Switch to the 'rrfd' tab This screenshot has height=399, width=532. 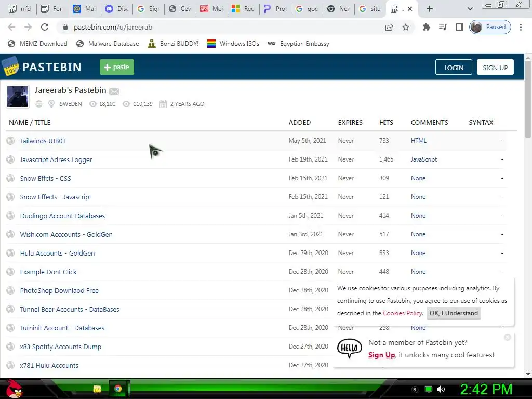19,9
